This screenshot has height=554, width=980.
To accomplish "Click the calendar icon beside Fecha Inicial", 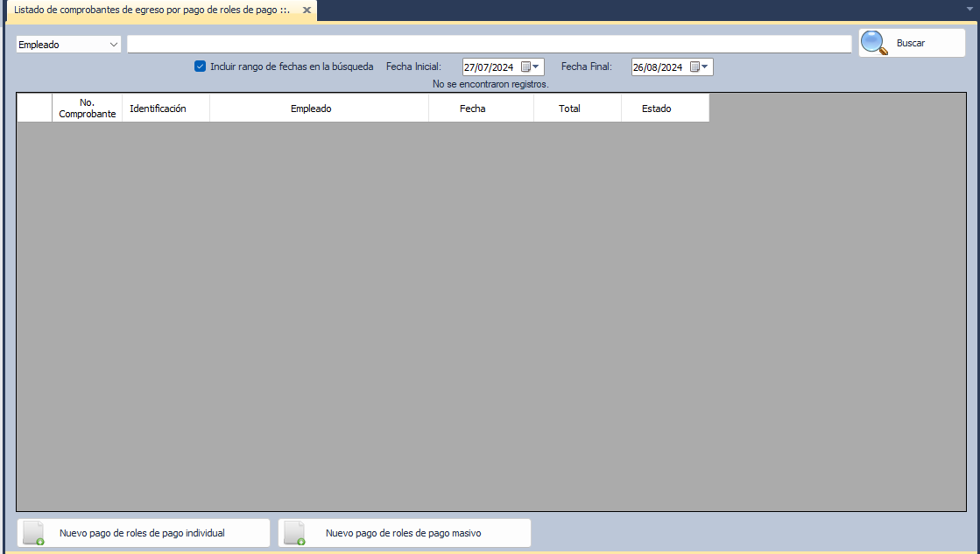I will [531, 67].
